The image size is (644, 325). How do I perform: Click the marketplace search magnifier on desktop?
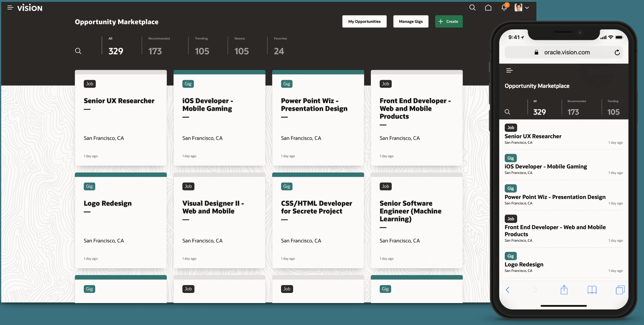[x=78, y=51]
